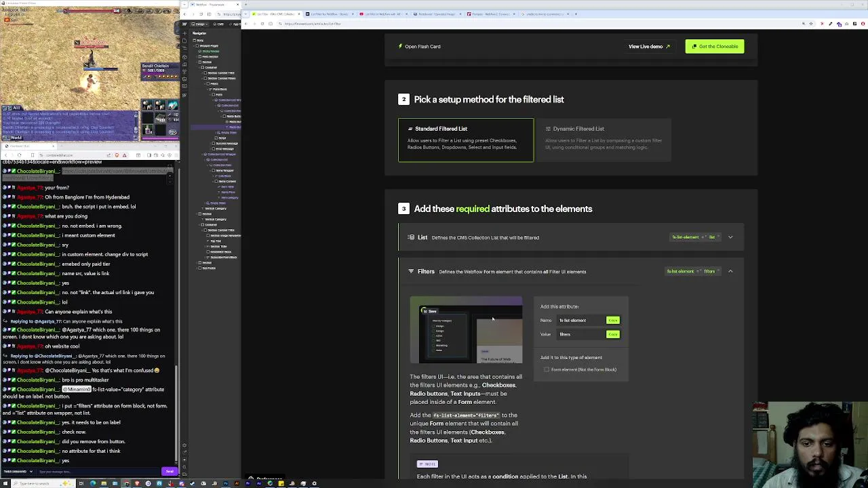
Task: Open Illustrator from the taskbar
Action: pyautogui.click(x=237, y=483)
